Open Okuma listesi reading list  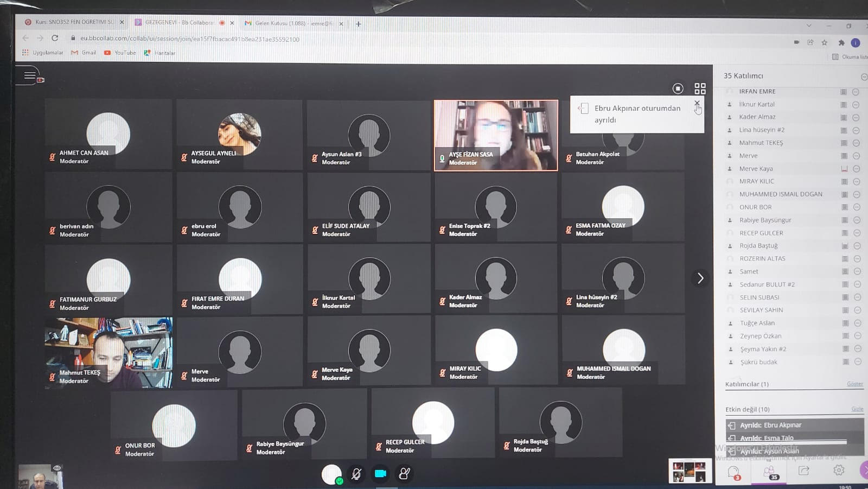pos(850,56)
